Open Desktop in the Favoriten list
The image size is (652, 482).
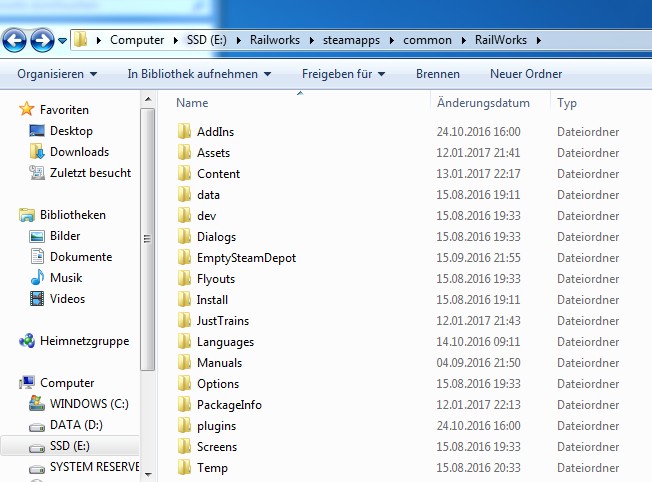[71, 131]
